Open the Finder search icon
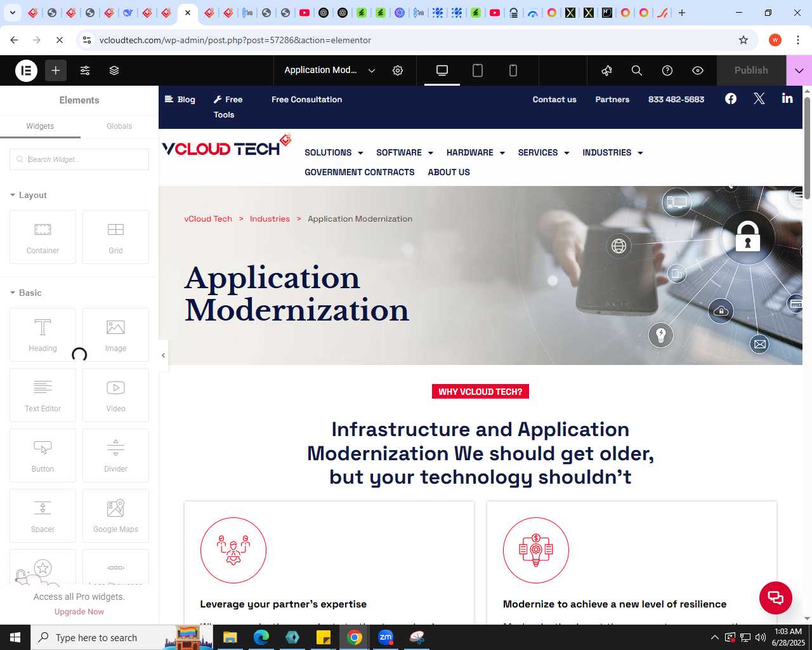Image resolution: width=812 pixels, height=650 pixels. (637, 70)
